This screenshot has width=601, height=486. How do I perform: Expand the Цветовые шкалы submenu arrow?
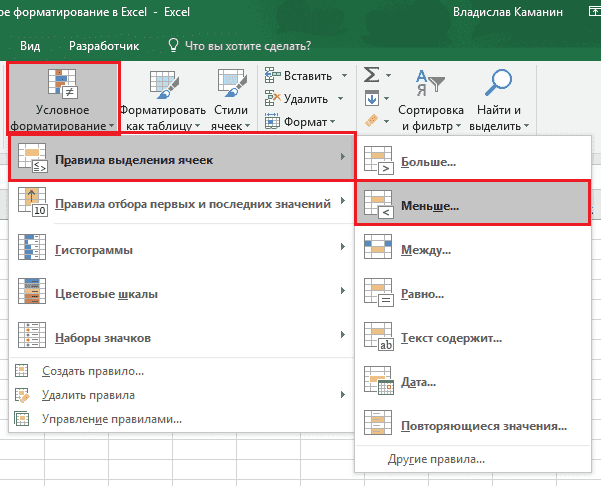pos(343,291)
